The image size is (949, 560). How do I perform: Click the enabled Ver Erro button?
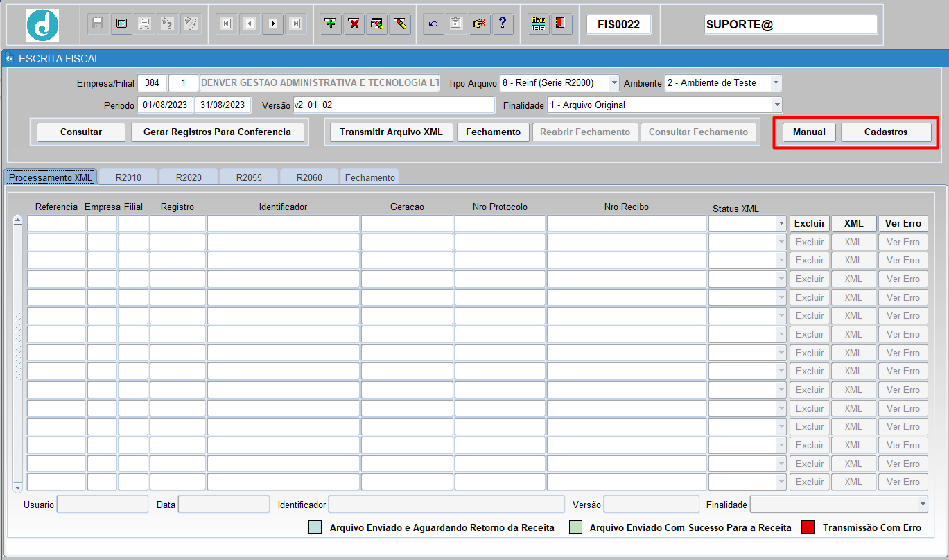pos(903,224)
